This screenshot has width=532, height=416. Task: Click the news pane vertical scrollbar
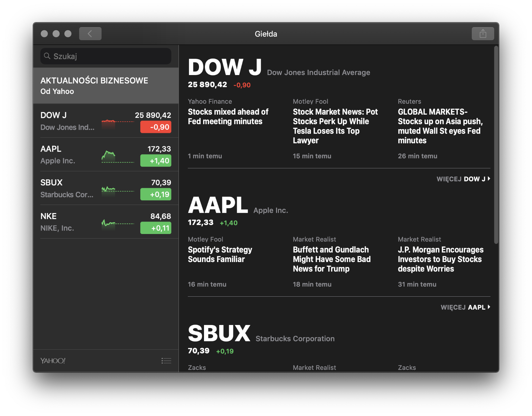tap(496, 145)
